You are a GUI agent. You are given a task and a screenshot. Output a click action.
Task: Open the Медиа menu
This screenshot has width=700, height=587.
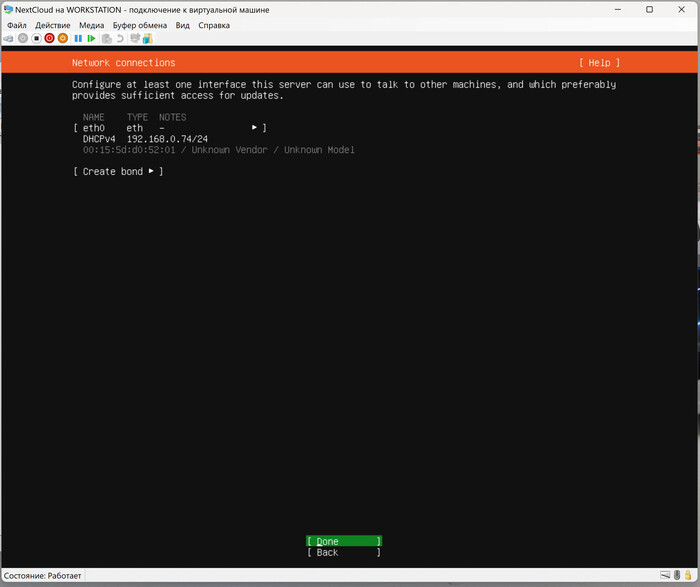click(92, 25)
